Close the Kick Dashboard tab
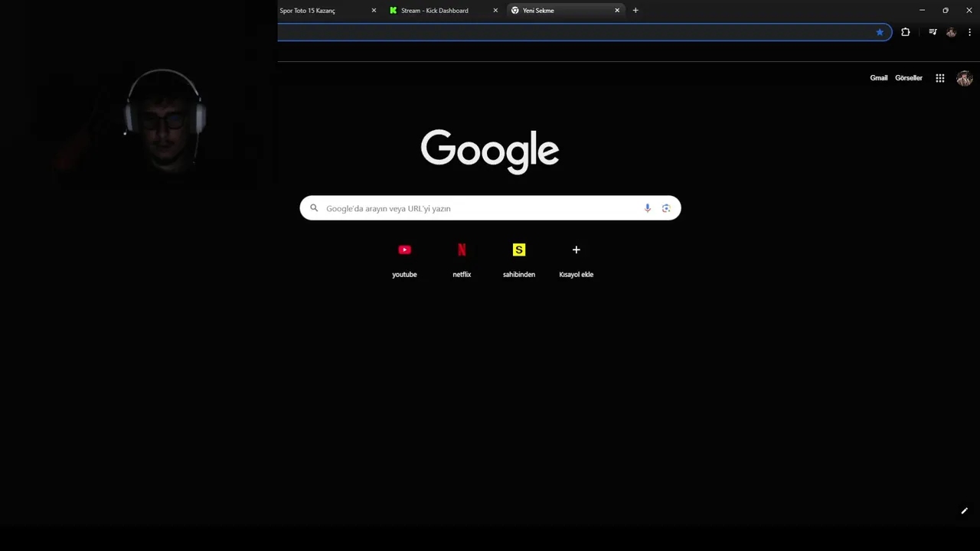Viewport: 980px width, 551px height. (x=495, y=11)
